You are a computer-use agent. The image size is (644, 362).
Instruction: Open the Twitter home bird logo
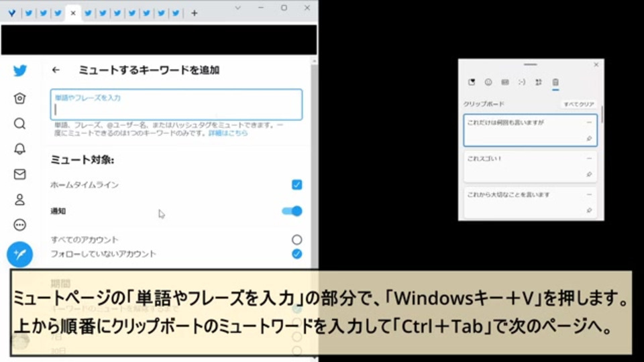pos(19,70)
